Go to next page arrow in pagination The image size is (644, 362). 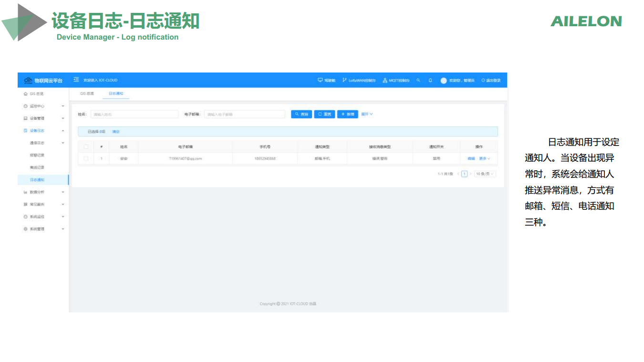(x=470, y=174)
